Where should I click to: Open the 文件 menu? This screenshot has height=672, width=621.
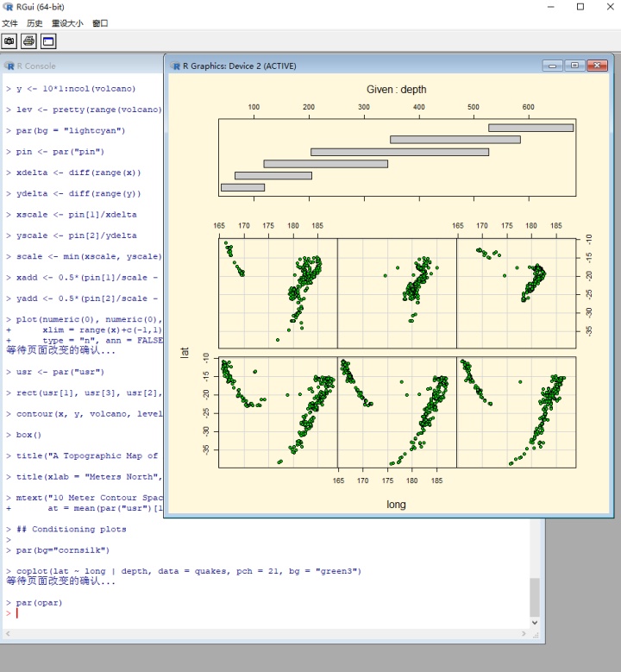pyautogui.click(x=9, y=23)
